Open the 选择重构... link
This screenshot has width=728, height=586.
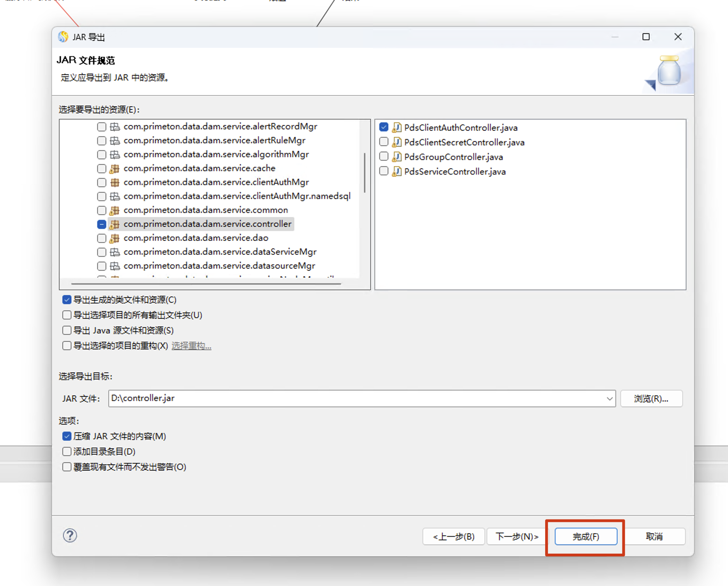(x=191, y=346)
